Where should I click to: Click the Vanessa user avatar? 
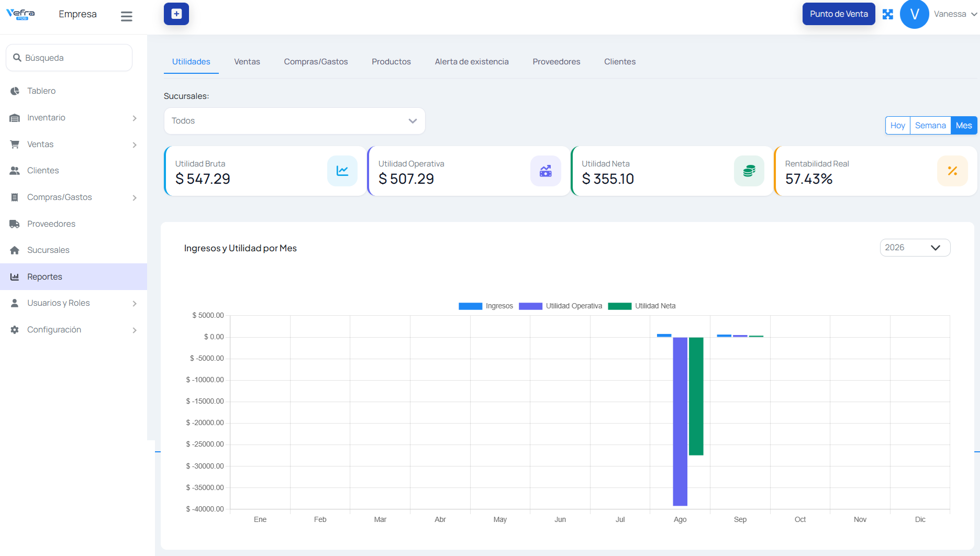tap(914, 14)
